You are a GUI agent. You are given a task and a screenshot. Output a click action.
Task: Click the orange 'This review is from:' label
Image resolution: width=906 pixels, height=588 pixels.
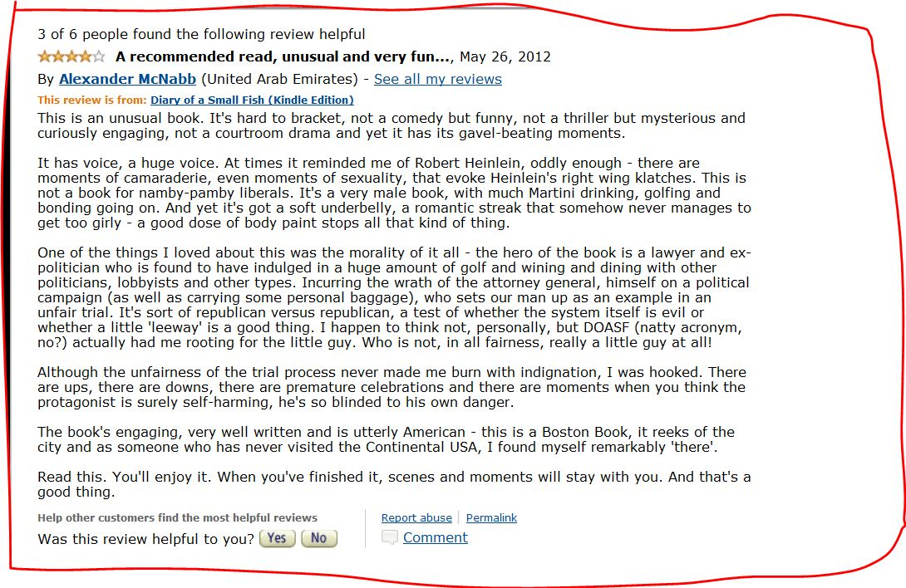click(92, 100)
